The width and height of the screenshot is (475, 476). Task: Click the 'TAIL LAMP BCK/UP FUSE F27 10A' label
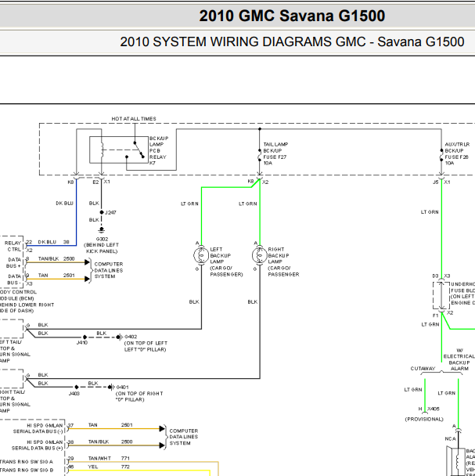coord(275,154)
